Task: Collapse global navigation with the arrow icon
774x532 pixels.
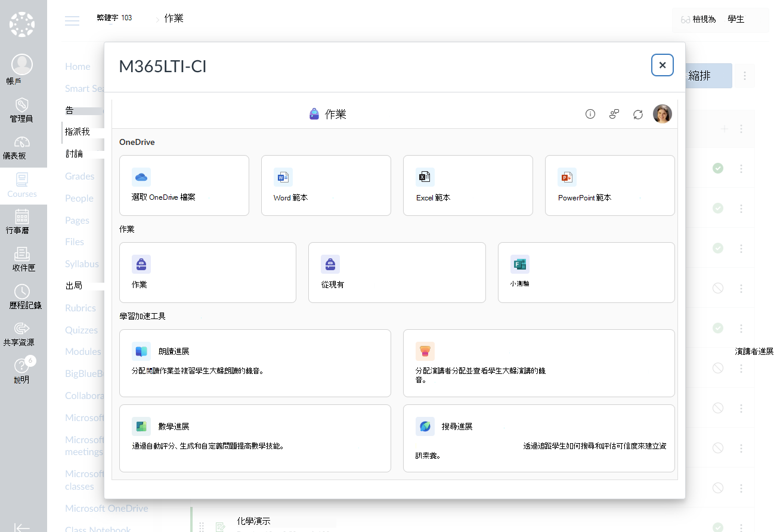Action: tap(22, 527)
